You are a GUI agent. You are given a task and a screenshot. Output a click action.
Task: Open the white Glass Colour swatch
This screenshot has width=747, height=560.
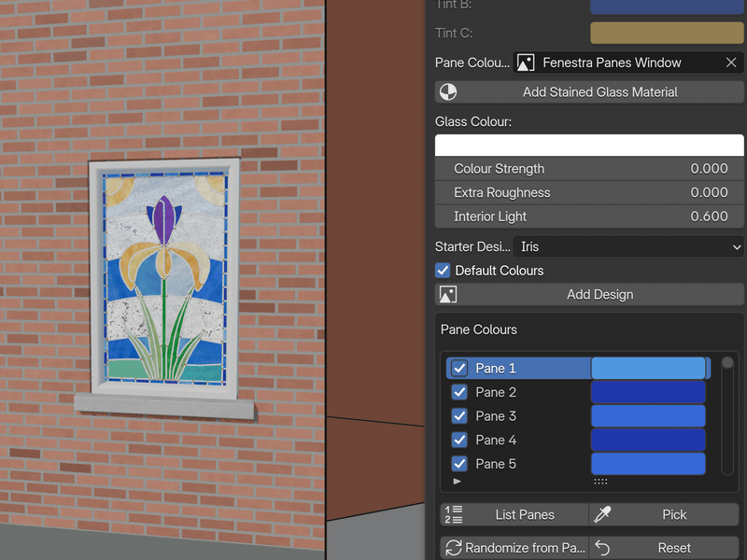pos(589,145)
